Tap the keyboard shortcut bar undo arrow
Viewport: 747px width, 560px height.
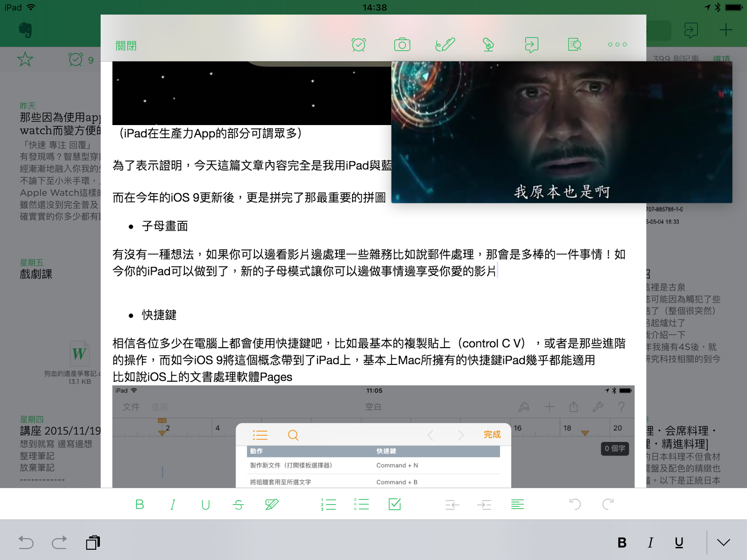click(26, 542)
